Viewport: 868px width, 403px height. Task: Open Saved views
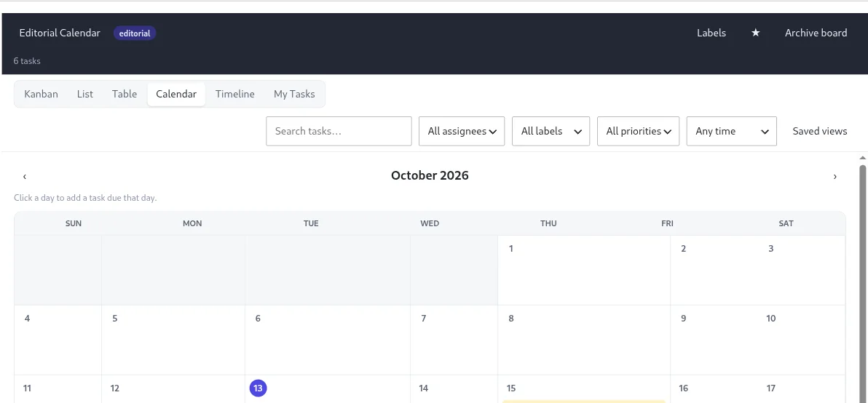coord(819,131)
